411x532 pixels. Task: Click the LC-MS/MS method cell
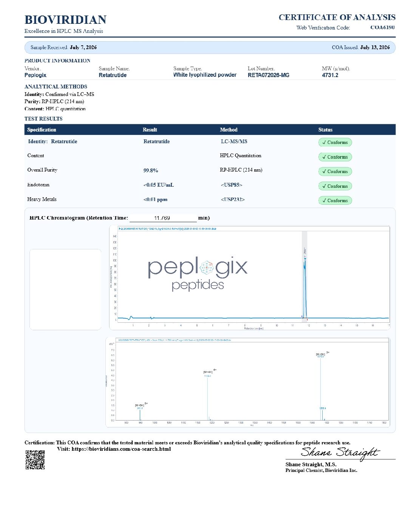coord(234,141)
